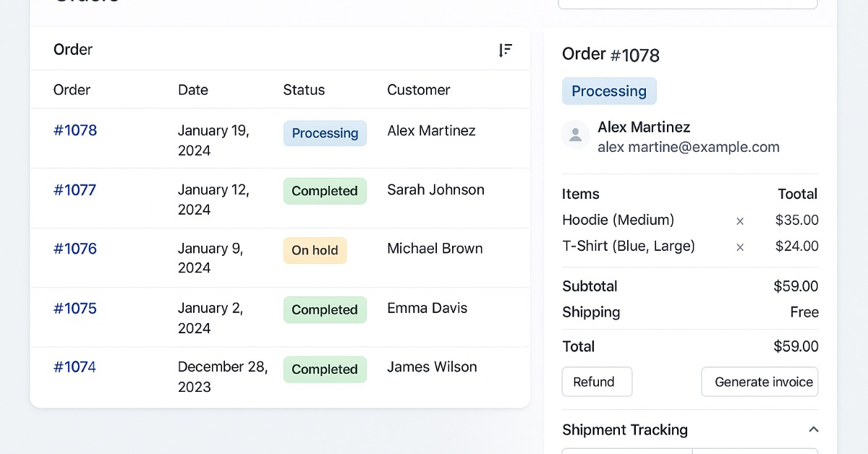
Task: Click the alex martine@example.com email address
Action: [x=688, y=147]
